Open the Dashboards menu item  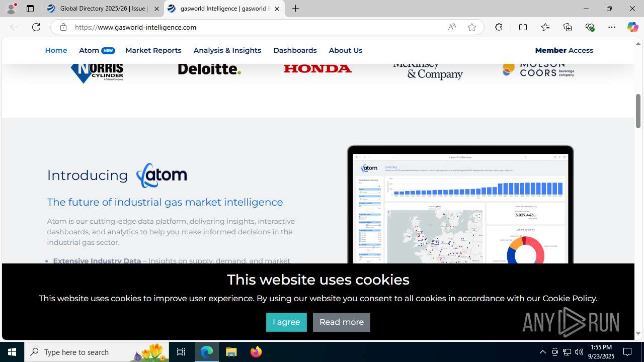tap(295, 50)
